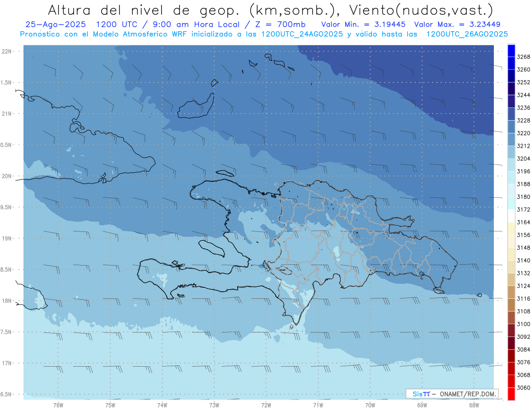The height and width of the screenshot is (411, 532).
Task: Click the latitude label 22N
Action: pyautogui.click(x=7, y=51)
